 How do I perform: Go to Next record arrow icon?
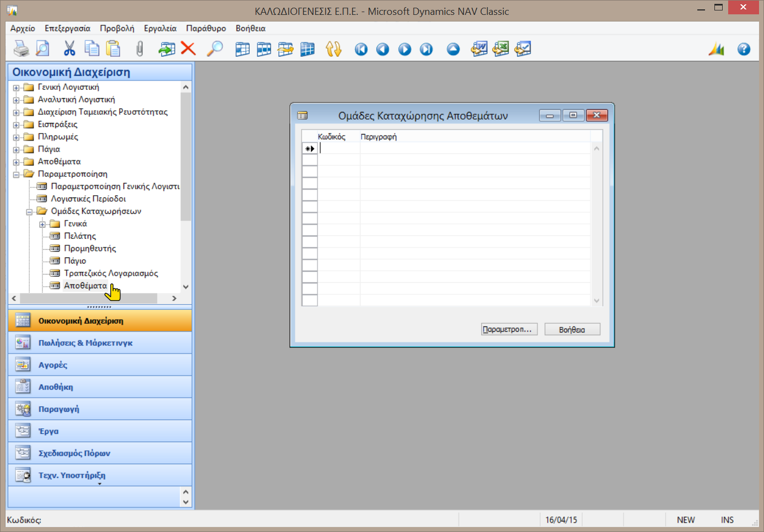coord(405,50)
